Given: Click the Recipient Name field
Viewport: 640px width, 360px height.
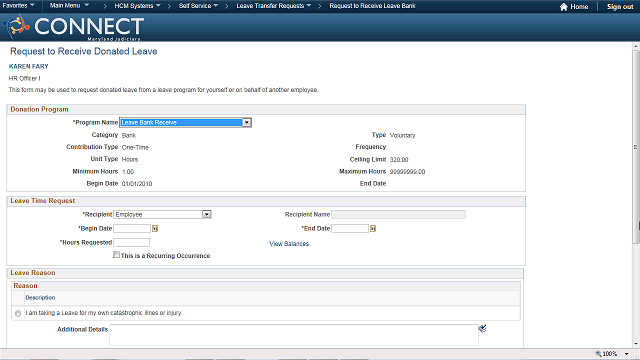Looking at the screenshot, I should click(x=398, y=214).
